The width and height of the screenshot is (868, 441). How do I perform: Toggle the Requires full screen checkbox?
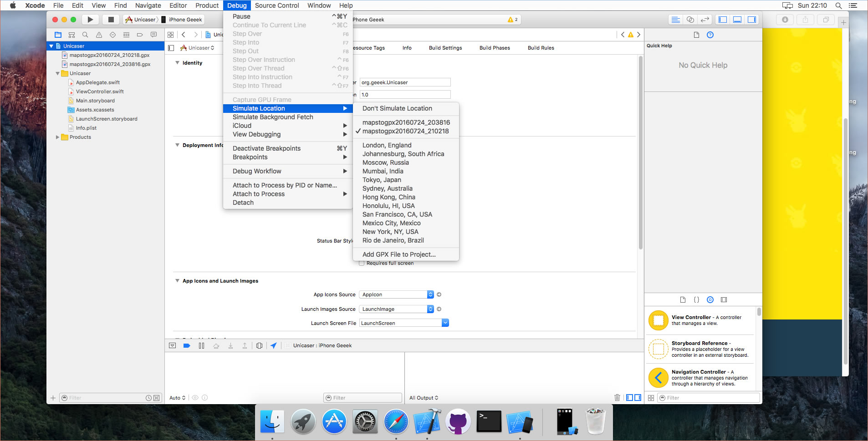click(362, 263)
